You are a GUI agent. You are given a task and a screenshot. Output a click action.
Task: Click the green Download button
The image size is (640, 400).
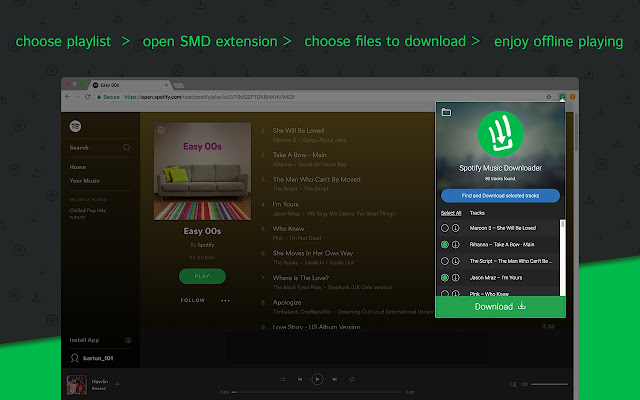point(500,307)
